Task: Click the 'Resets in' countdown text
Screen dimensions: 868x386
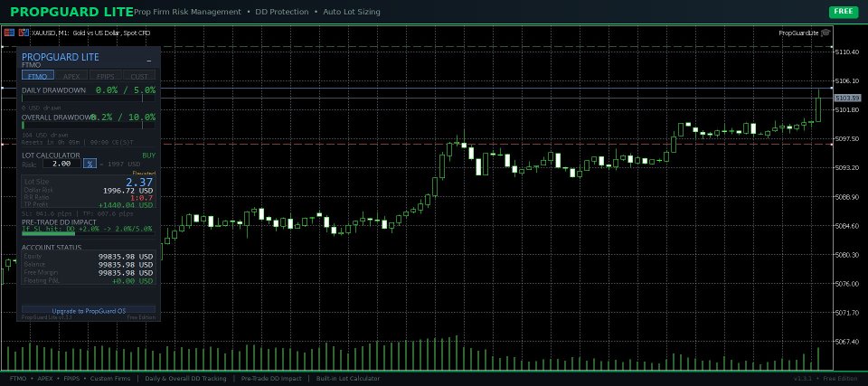Action: 78,143
